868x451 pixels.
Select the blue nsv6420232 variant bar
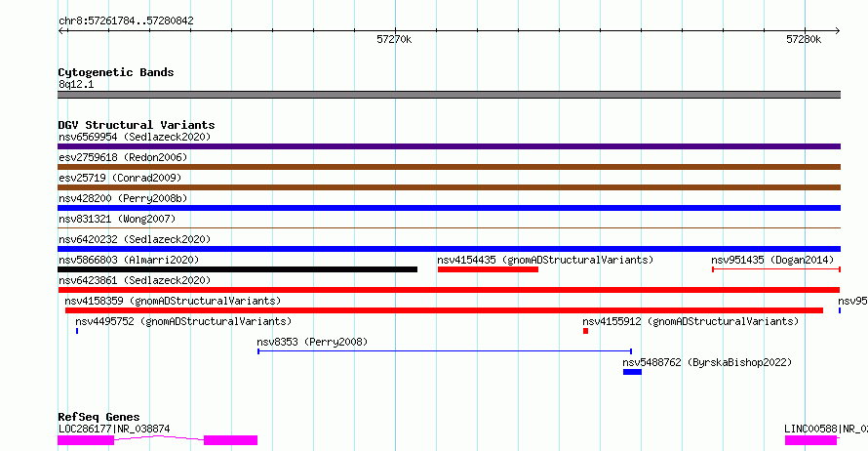(x=449, y=249)
